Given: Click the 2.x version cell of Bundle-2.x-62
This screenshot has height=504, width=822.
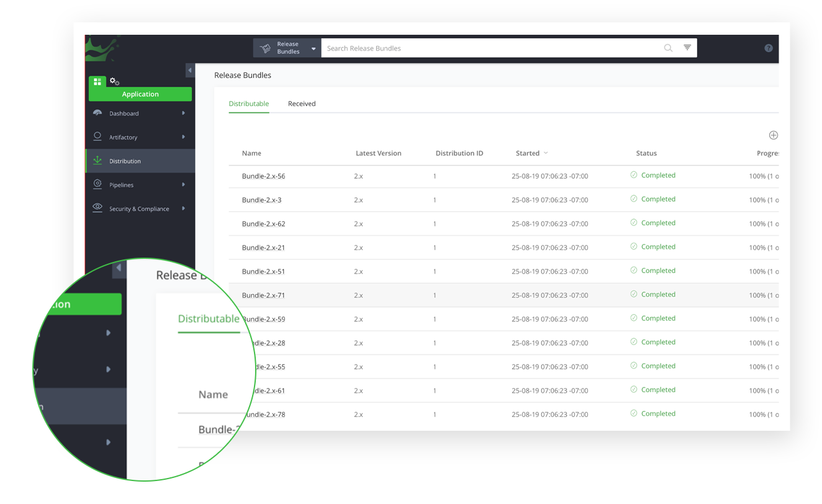Looking at the screenshot, I should point(359,224).
